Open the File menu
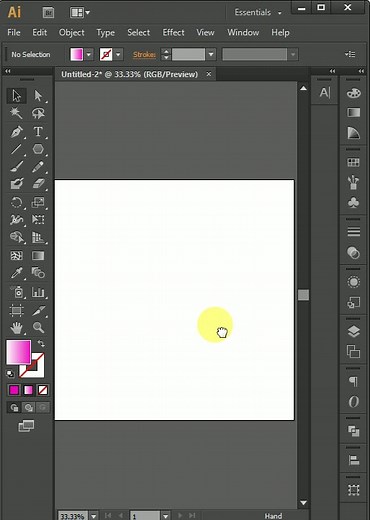Image resolution: width=370 pixels, height=520 pixels. tap(14, 33)
